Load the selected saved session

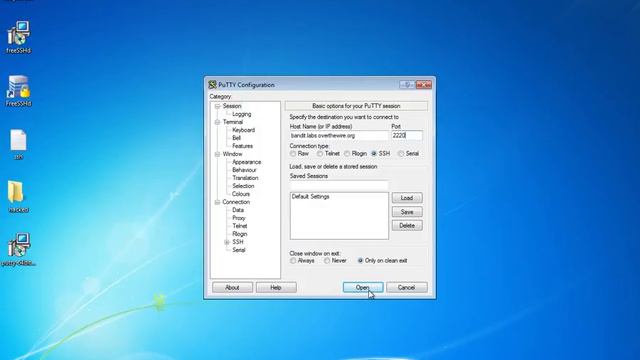click(x=407, y=198)
